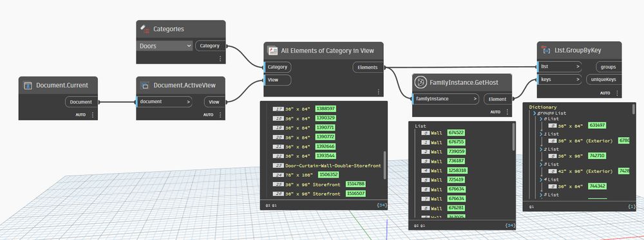Click the Storefront element ID 1516507
This screenshot has width=644, height=240.
[355, 193]
